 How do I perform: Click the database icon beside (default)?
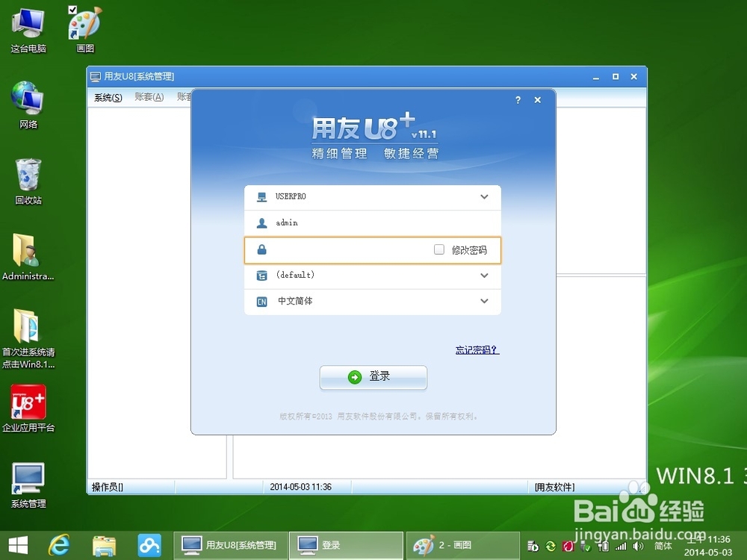point(261,276)
